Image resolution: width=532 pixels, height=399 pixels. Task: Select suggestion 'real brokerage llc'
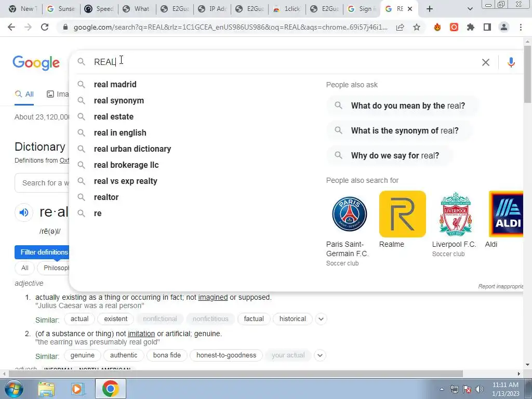[x=126, y=165]
